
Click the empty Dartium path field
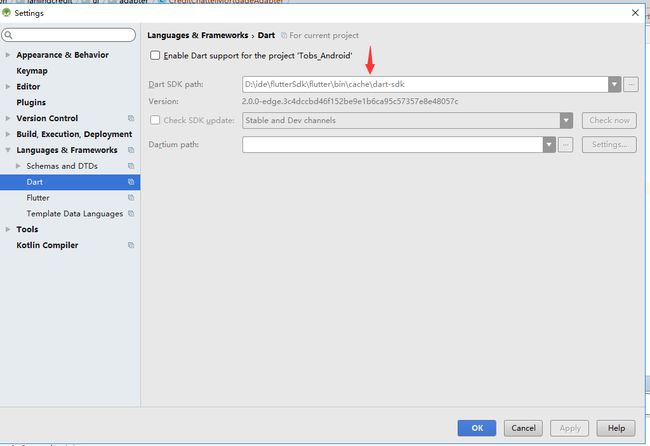(393, 145)
